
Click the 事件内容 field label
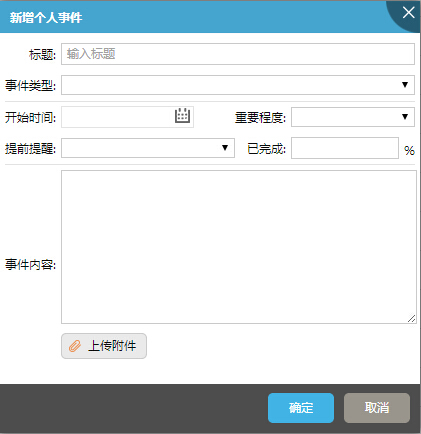pos(30,265)
